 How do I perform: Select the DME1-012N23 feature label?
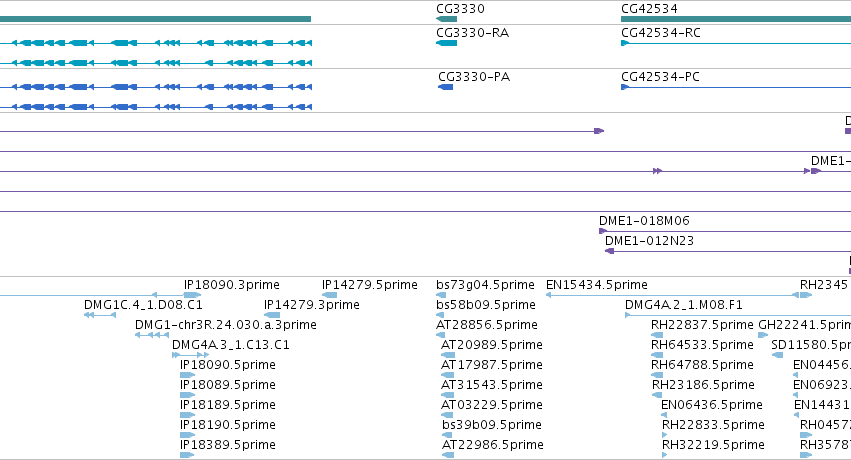click(x=649, y=241)
